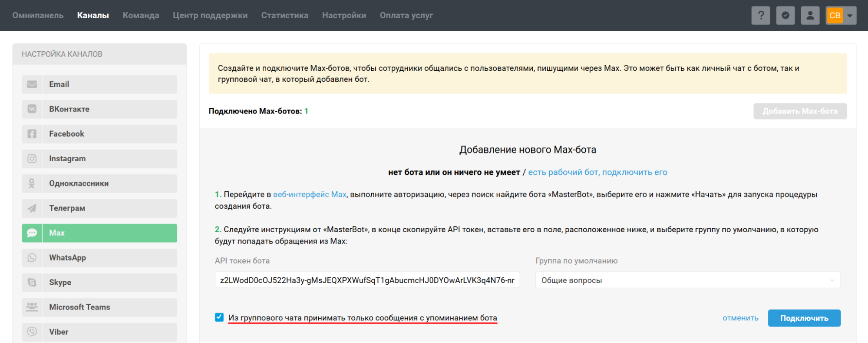
Task: Select the WhatsApp channel icon
Action: pyautogui.click(x=32, y=258)
